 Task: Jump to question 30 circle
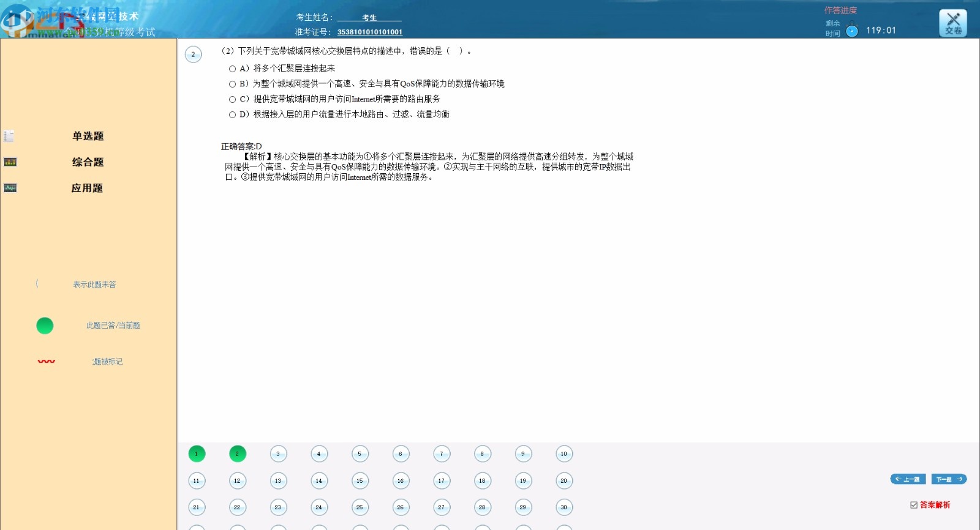[x=564, y=507]
